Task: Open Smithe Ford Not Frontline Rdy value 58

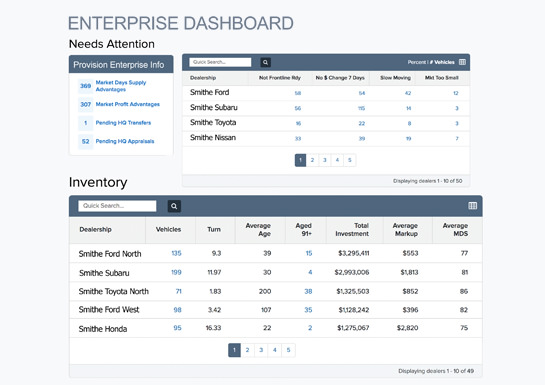Action: click(298, 93)
